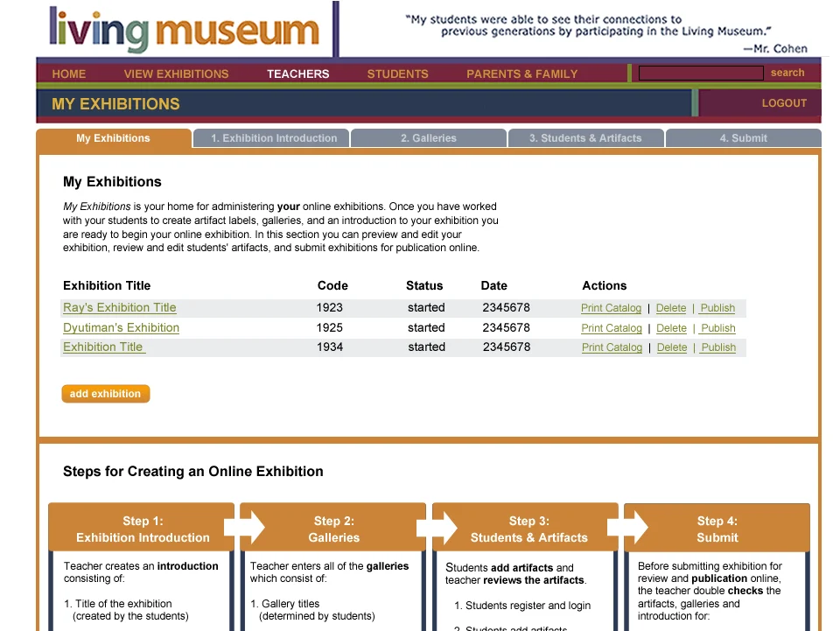
Task: Go to the 4. Submit tab
Action: (743, 138)
